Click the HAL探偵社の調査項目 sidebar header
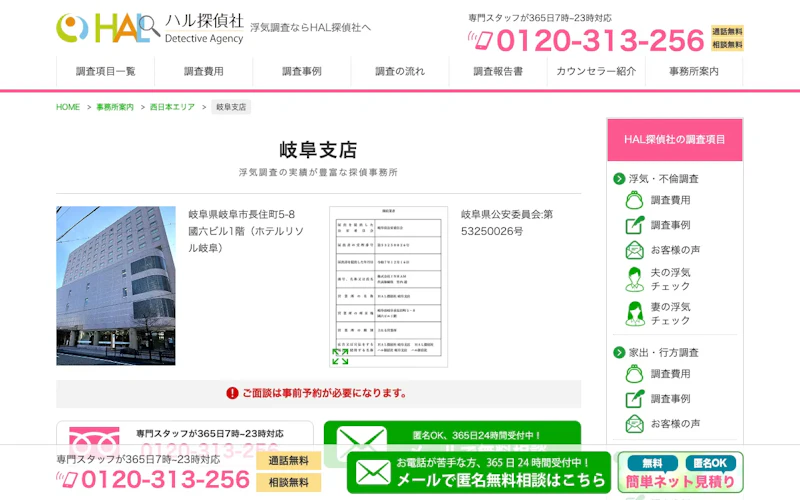The image size is (800, 500). 674,140
